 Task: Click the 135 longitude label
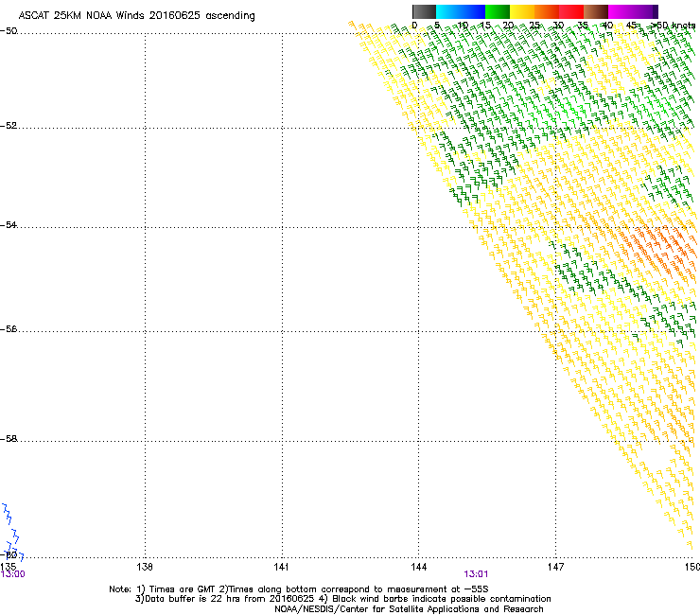tap(8, 567)
